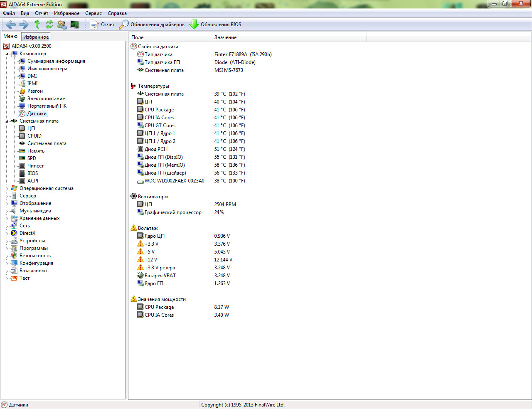Select Имя компьютера in the tree
This screenshot has height=409, width=532.
point(47,69)
